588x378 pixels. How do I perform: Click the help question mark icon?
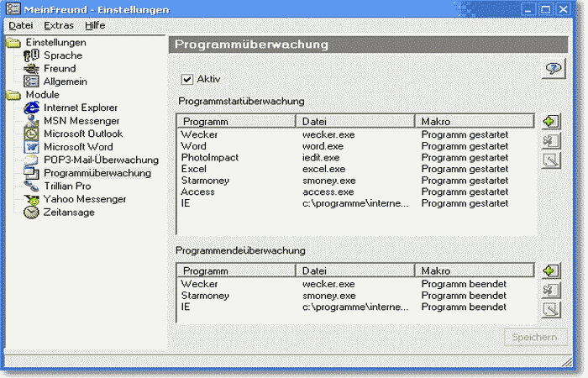552,69
